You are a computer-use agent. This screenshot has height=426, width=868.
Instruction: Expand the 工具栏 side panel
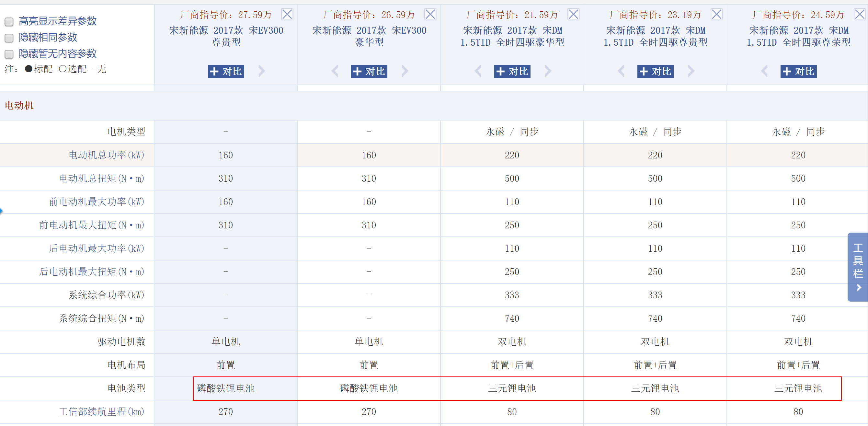tap(858, 267)
